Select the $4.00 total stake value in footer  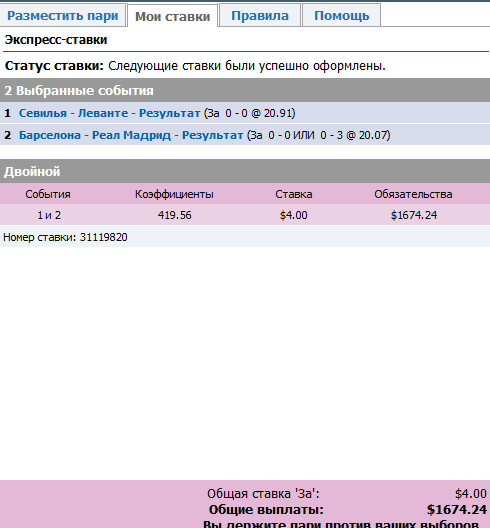(470, 494)
